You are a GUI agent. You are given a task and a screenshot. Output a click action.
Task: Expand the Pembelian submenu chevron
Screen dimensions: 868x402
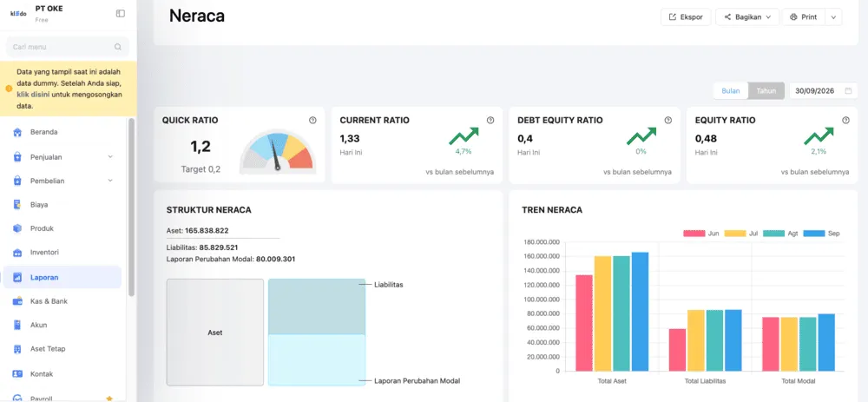point(110,181)
